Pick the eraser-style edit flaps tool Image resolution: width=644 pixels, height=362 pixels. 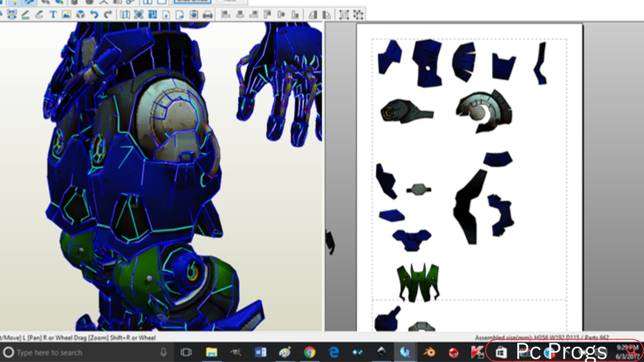pyautogui.click(x=39, y=15)
